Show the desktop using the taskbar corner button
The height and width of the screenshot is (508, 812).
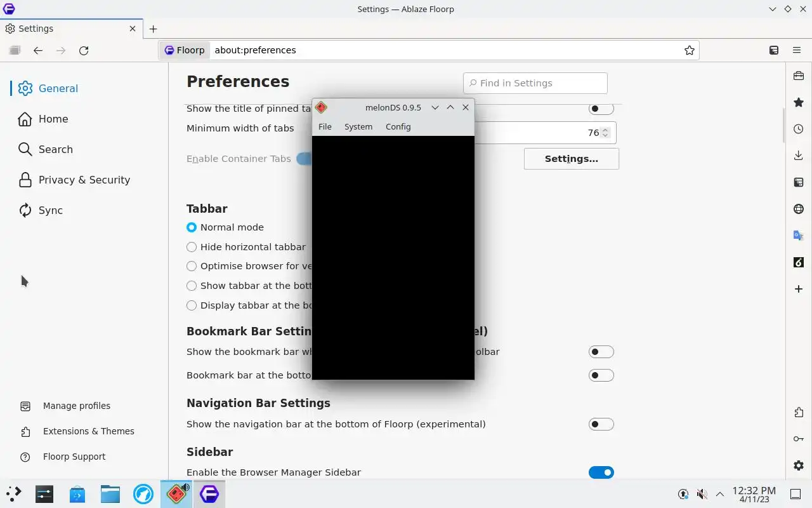click(796, 493)
